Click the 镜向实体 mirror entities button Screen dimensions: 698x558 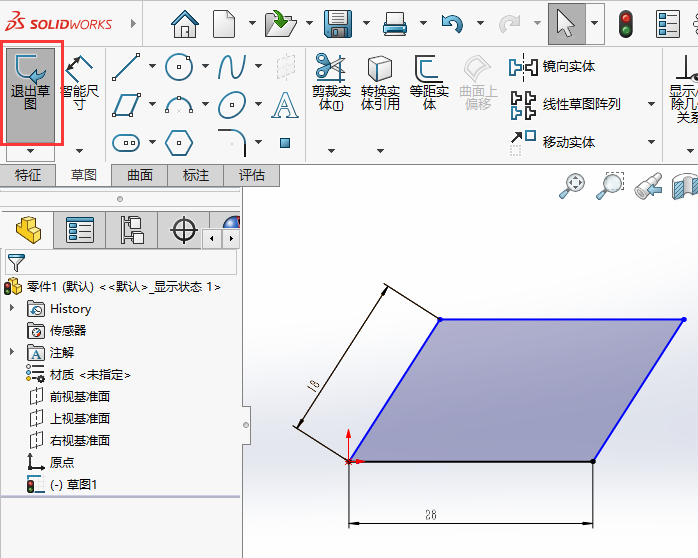[x=567, y=67]
